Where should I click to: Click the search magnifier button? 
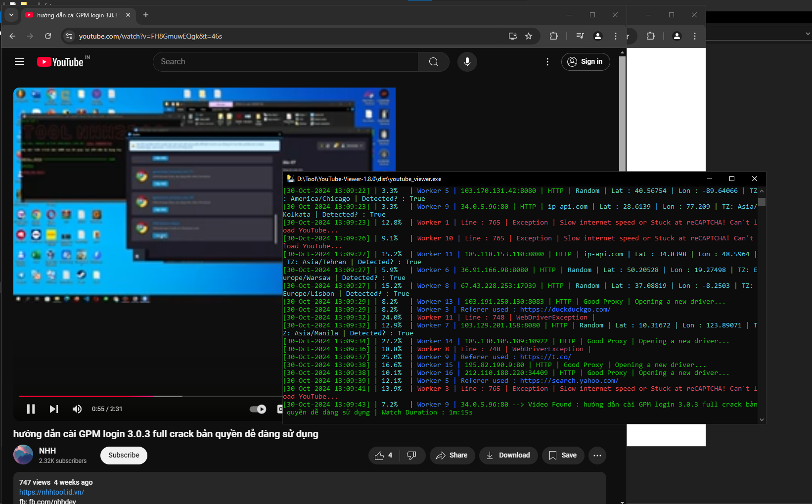[433, 62]
